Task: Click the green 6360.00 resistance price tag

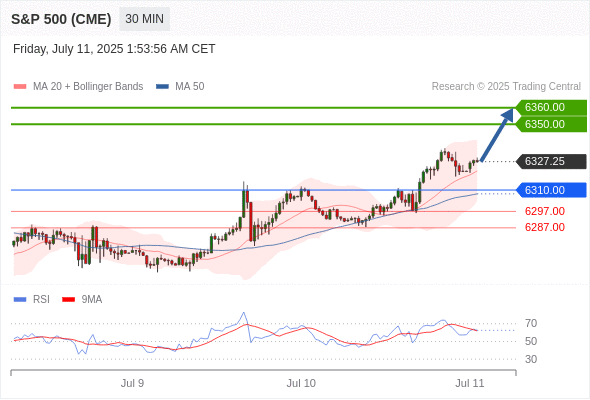Action: [551, 107]
